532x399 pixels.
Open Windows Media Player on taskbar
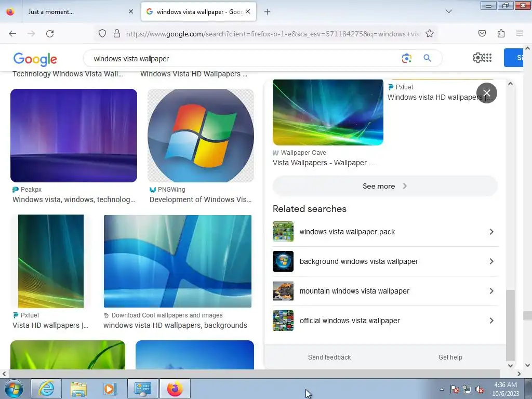click(x=110, y=389)
